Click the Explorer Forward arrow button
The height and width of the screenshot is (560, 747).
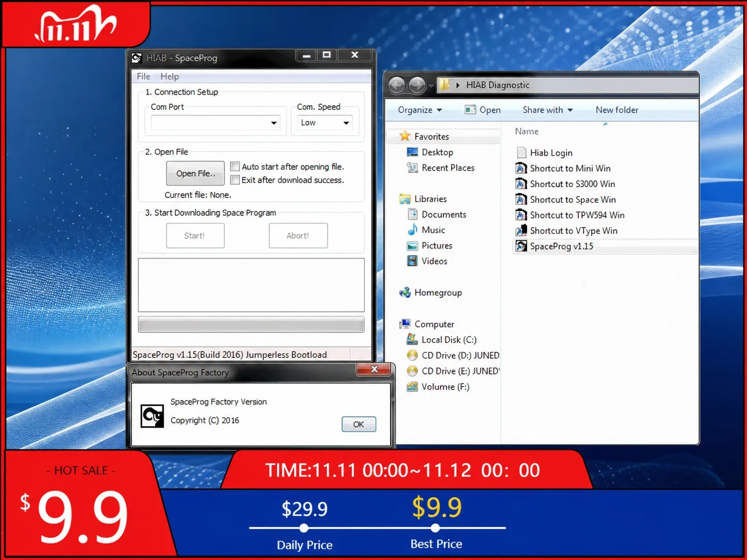click(417, 85)
